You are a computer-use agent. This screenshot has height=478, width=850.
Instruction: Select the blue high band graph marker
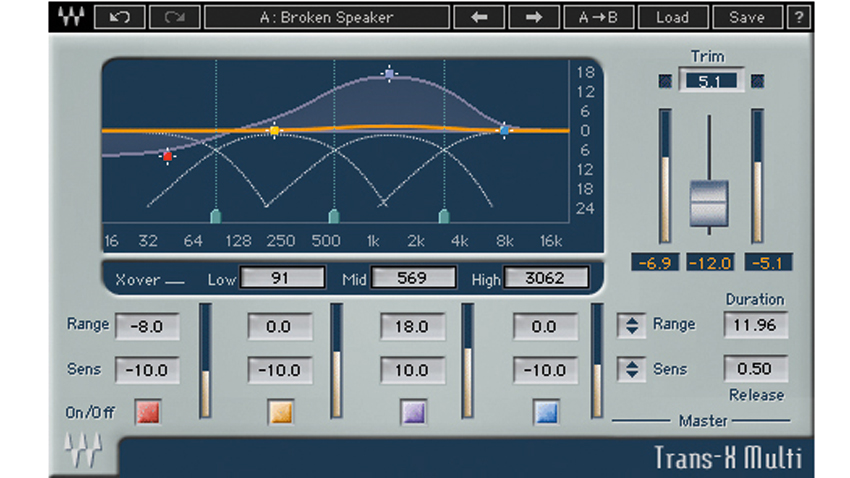(x=504, y=130)
